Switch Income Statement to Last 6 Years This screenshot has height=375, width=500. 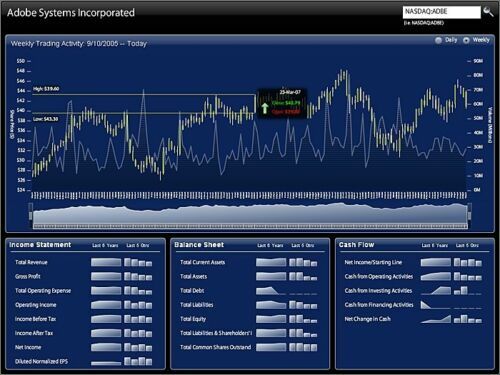click(x=105, y=245)
